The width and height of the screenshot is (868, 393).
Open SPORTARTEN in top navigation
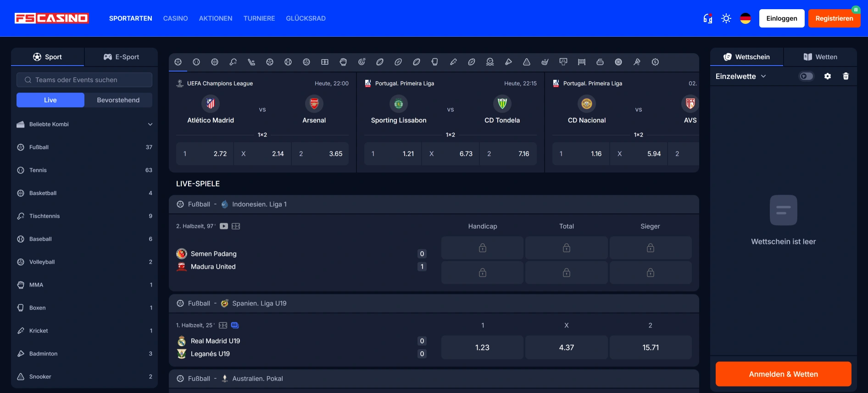pyautogui.click(x=131, y=18)
